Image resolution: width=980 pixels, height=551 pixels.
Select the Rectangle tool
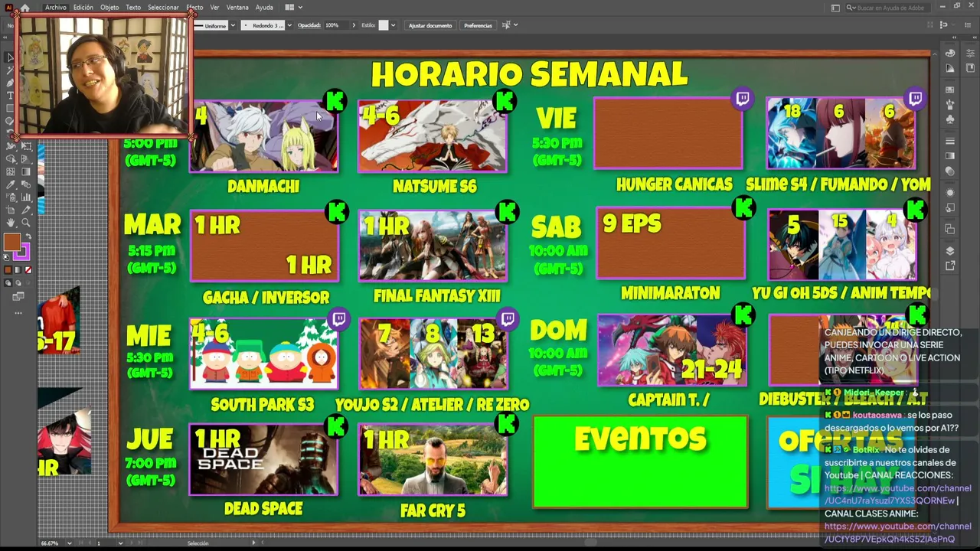(10, 108)
